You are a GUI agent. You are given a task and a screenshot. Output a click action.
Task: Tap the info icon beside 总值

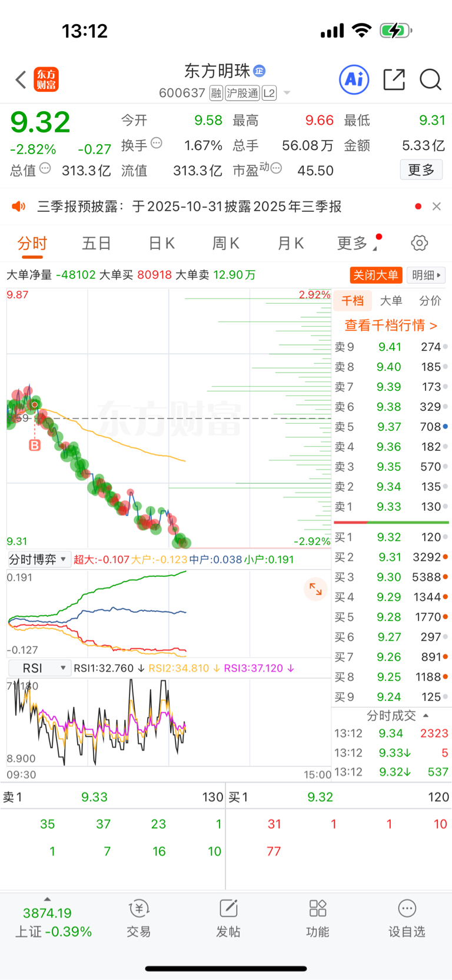pos(45,168)
